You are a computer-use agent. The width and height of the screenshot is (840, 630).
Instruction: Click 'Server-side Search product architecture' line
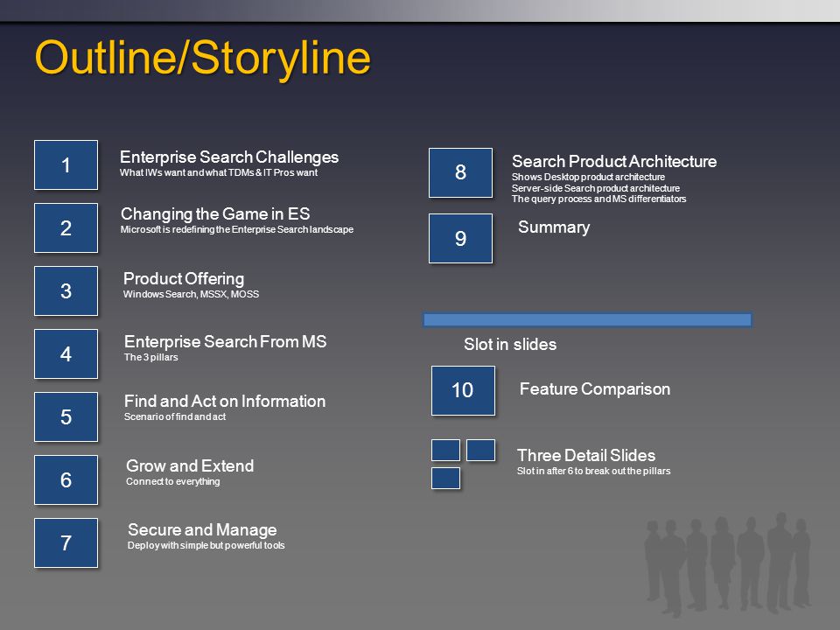pyautogui.click(x=596, y=188)
